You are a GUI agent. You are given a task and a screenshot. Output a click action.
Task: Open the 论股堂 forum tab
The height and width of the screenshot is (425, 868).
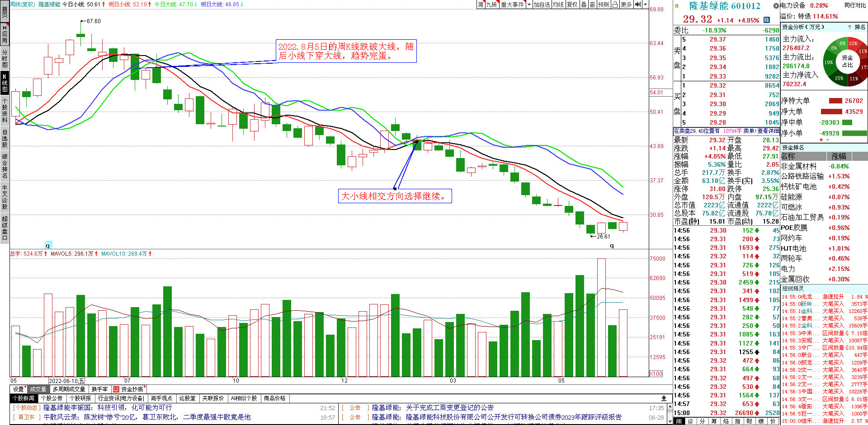(187, 398)
